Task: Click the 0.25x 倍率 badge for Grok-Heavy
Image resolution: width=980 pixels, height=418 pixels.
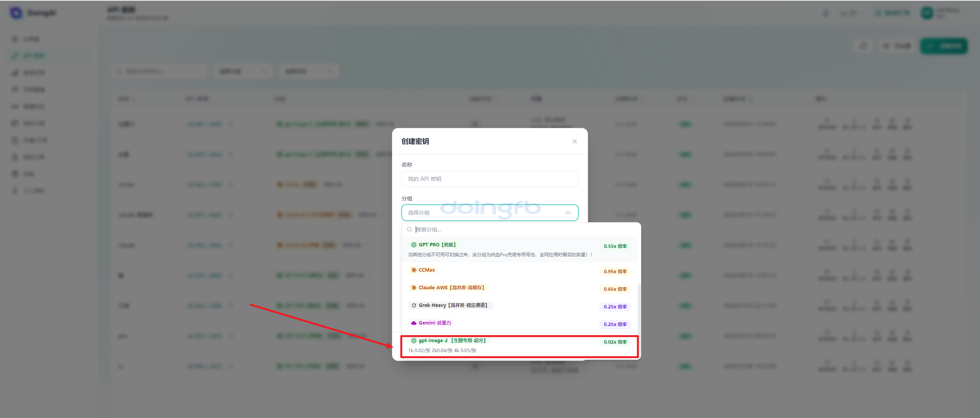Action: click(615, 307)
